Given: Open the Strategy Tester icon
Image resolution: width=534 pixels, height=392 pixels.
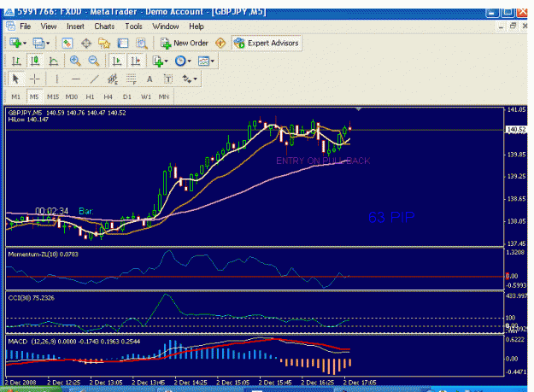Looking at the screenshot, I should (x=141, y=44).
